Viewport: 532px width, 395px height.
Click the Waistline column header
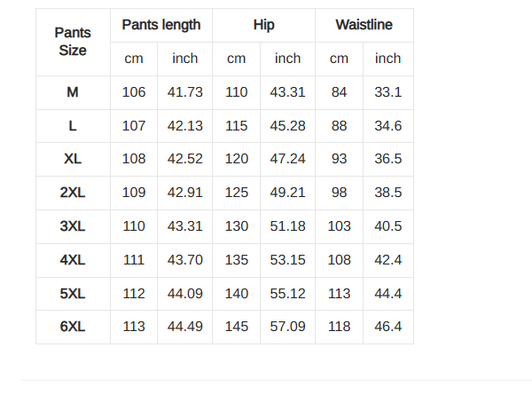364,25
